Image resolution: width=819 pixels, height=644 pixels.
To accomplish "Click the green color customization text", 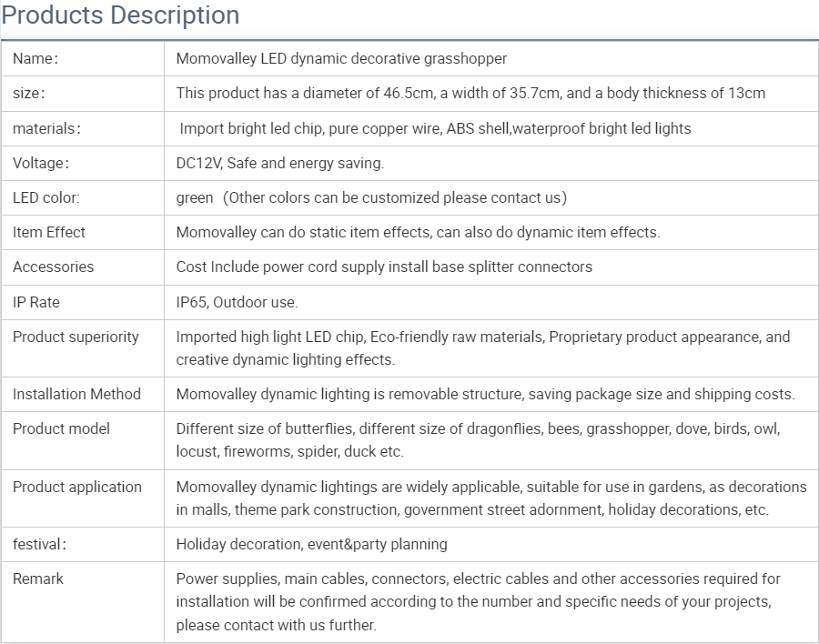I will 371,197.
